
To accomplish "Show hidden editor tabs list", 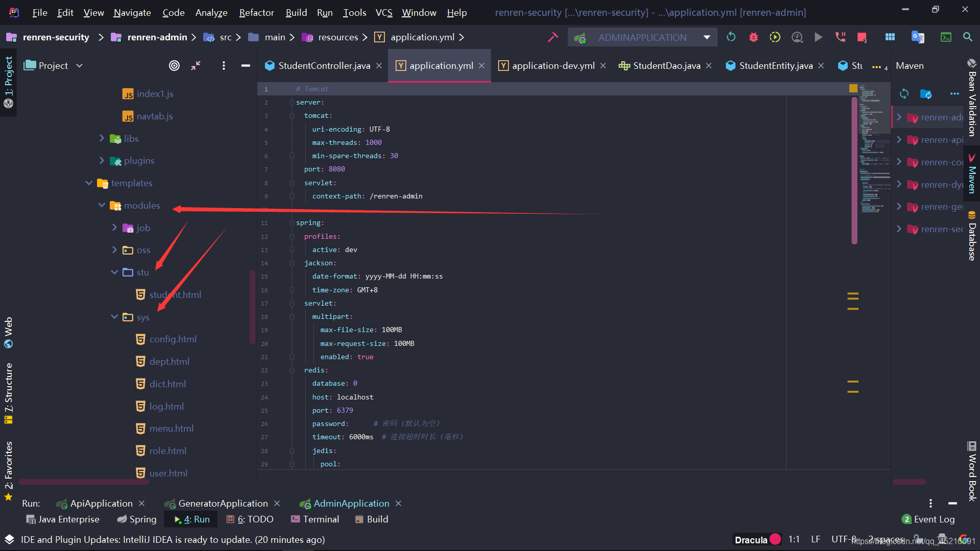I will (879, 67).
